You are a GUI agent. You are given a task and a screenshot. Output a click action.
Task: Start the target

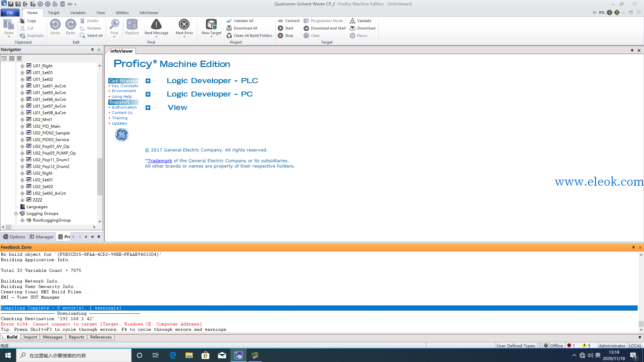click(285, 28)
